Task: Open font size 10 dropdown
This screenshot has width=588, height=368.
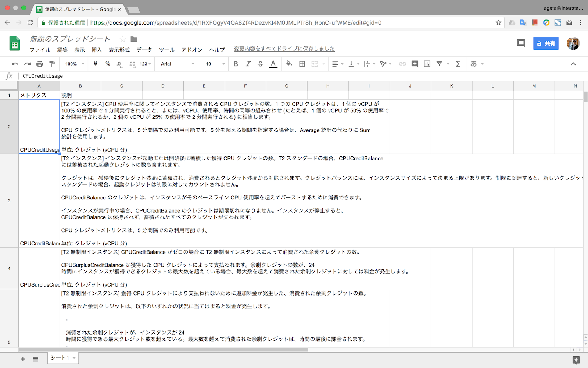Action: [x=215, y=64]
